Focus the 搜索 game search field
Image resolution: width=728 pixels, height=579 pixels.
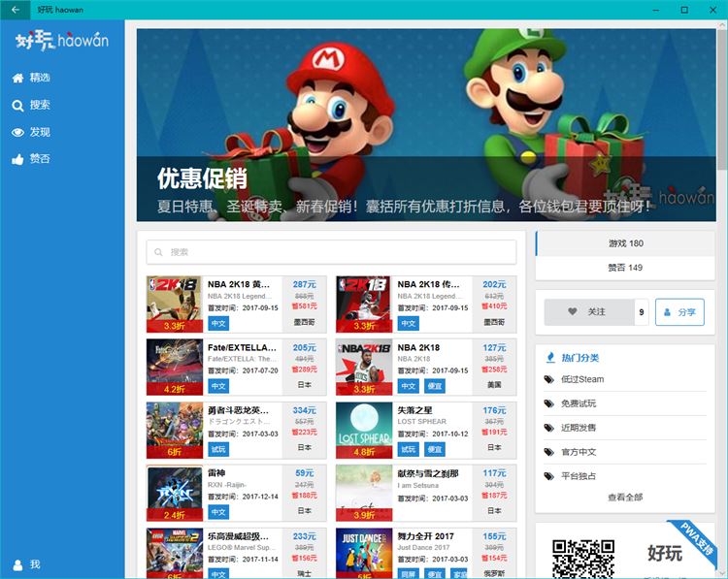(331, 252)
